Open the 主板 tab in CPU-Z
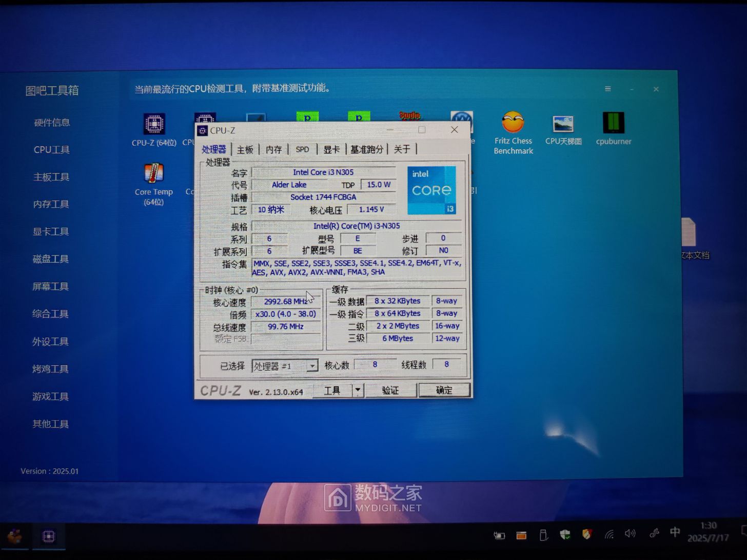The width and height of the screenshot is (747, 560). pyautogui.click(x=245, y=149)
